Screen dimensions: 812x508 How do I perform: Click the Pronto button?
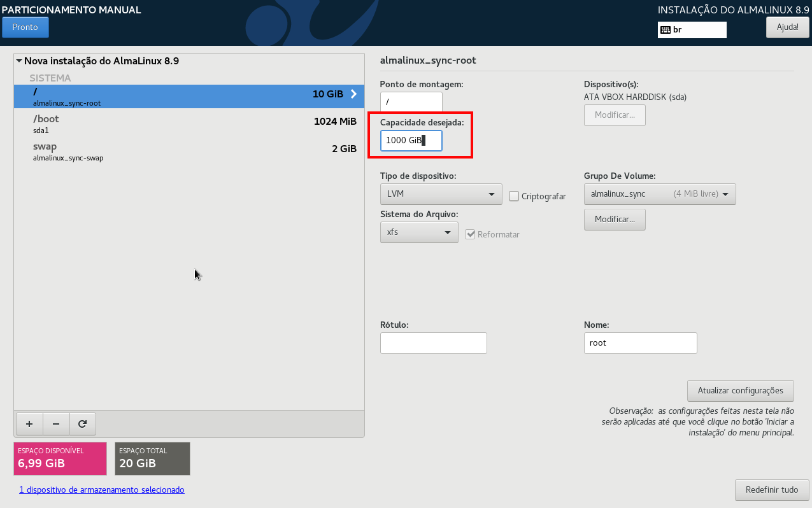[x=25, y=27]
